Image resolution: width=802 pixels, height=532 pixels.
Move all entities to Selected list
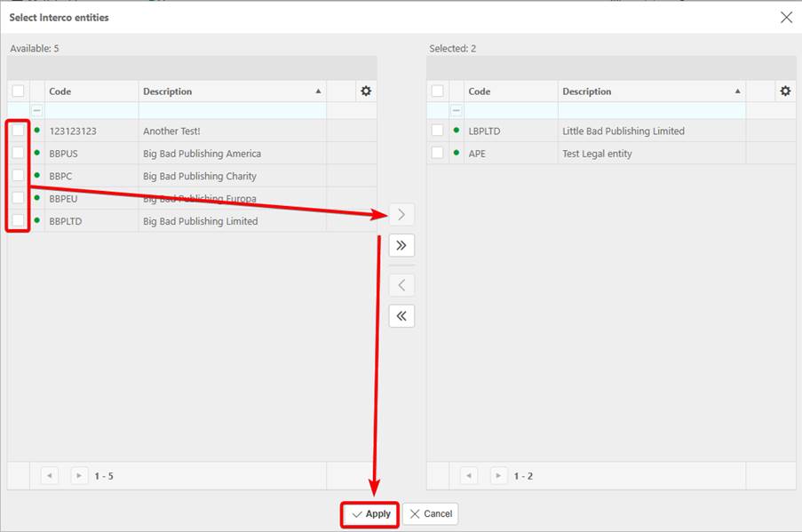(x=401, y=245)
